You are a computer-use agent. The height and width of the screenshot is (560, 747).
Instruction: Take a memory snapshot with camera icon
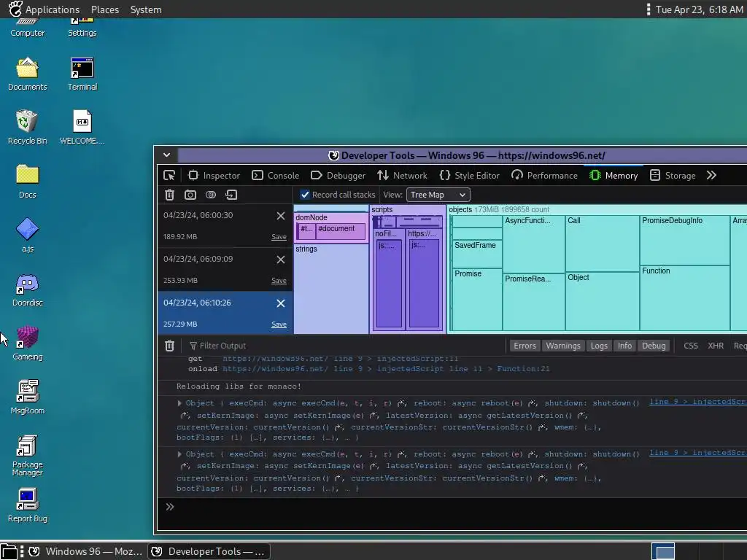[190, 195]
